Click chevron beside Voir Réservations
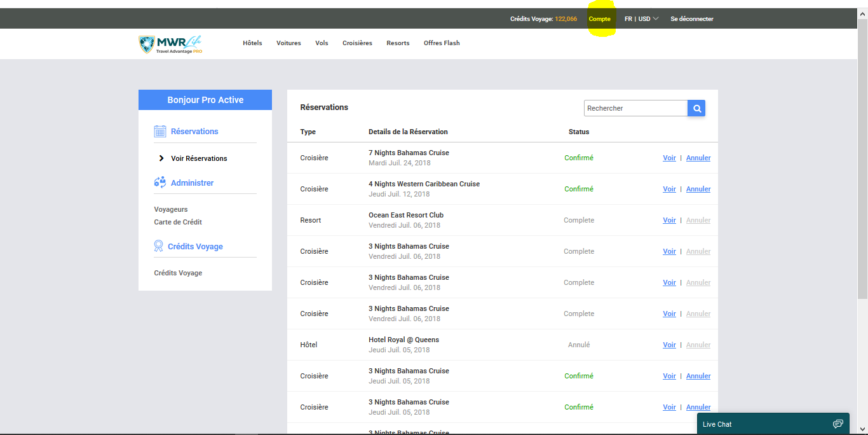The height and width of the screenshot is (435, 868). 161,158
